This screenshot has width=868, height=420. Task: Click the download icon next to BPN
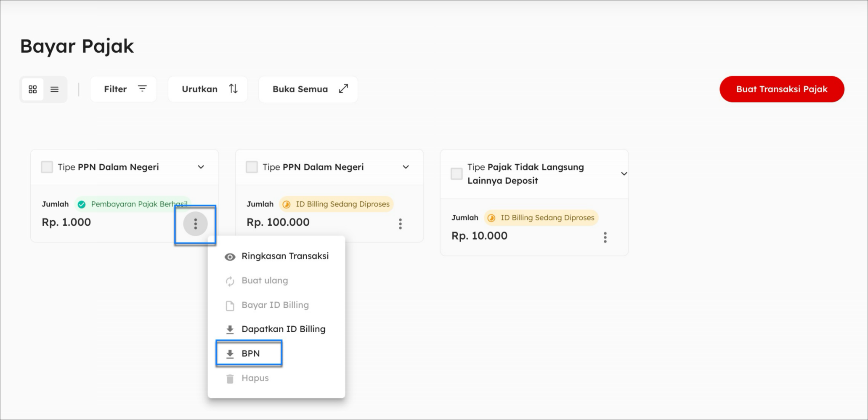point(230,354)
